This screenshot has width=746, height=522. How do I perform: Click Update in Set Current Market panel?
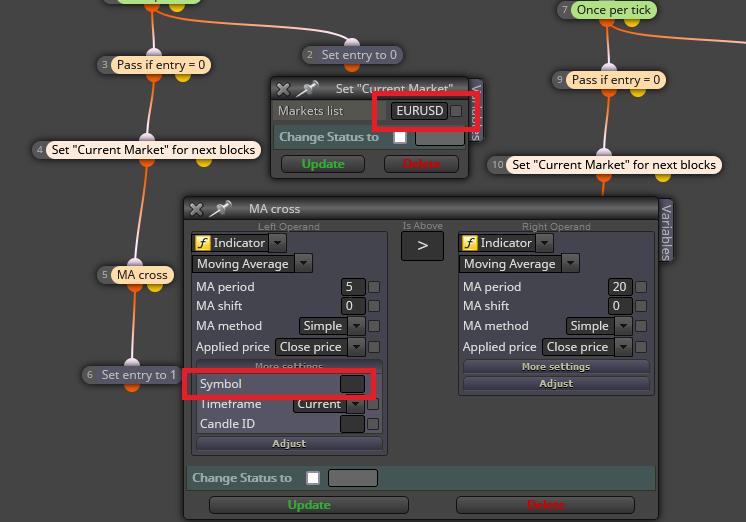click(x=323, y=164)
